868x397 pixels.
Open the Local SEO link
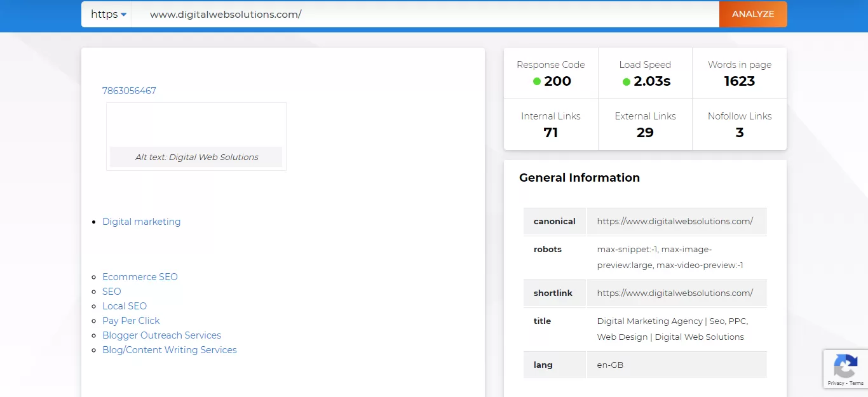[x=125, y=306]
